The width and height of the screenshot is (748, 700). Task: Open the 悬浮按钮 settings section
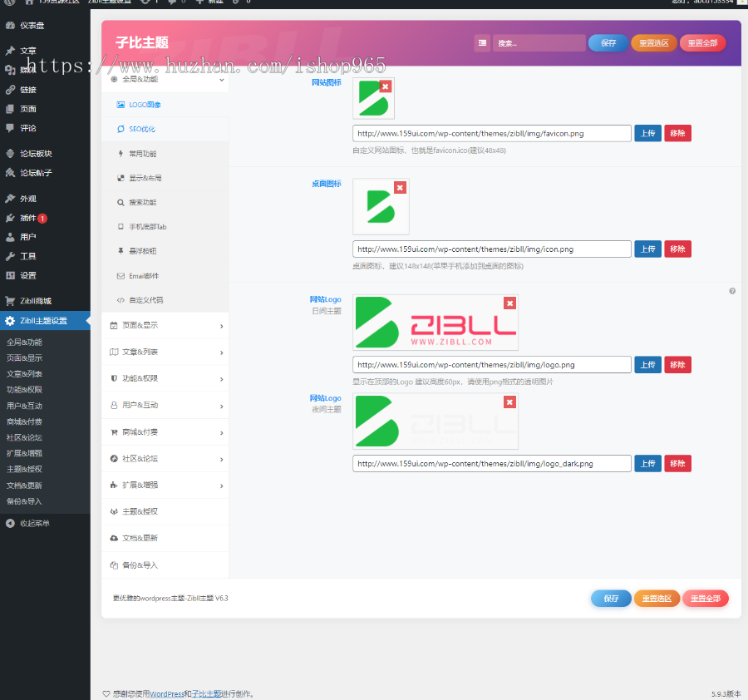click(x=165, y=251)
